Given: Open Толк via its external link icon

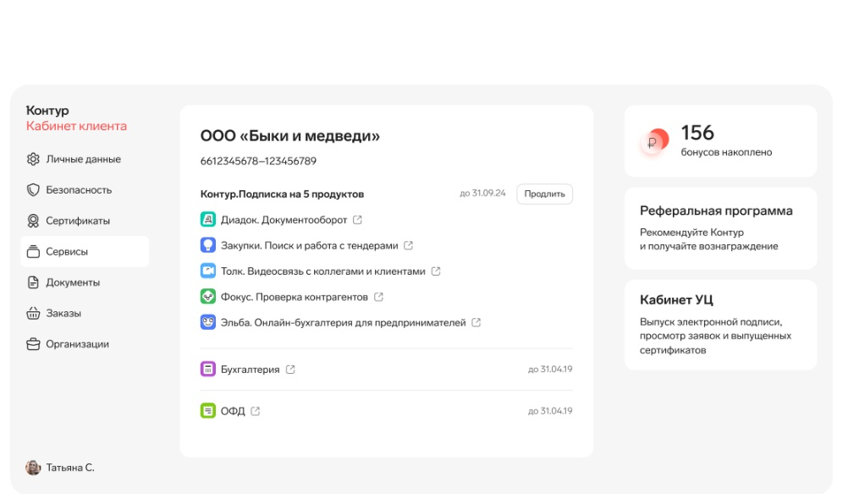Looking at the screenshot, I should (436, 271).
